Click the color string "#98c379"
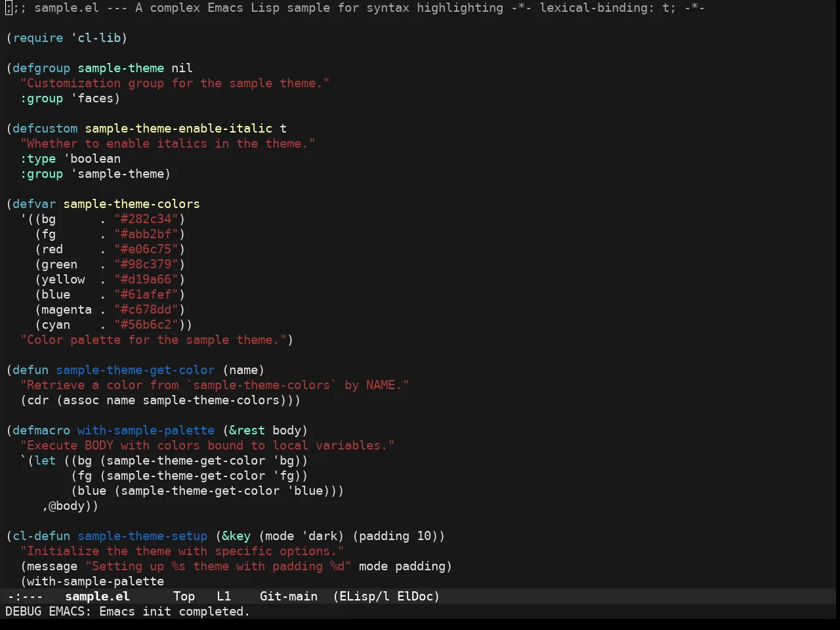 (x=146, y=264)
